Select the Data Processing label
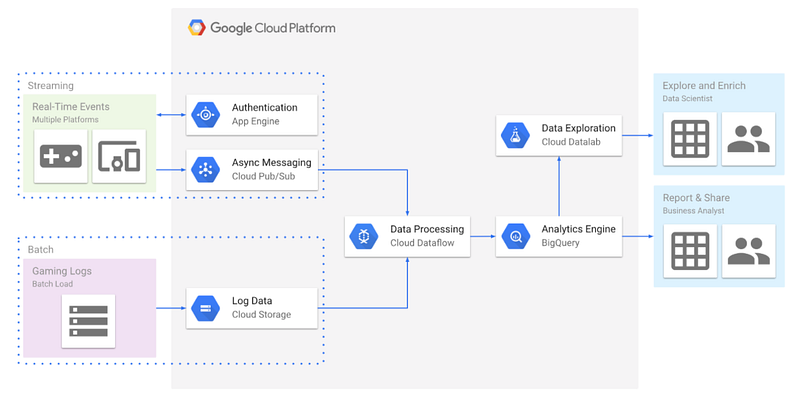This screenshot has height=400, width=800. click(427, 229)
